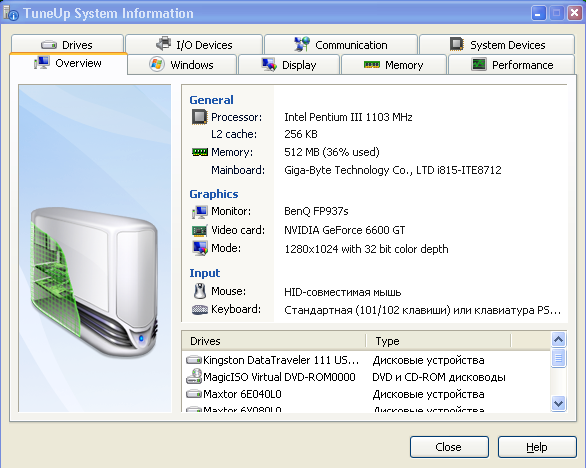This screenshot has width=586, height=468.
Task: Go to the System Devices tab
Action: click(497, 44)
